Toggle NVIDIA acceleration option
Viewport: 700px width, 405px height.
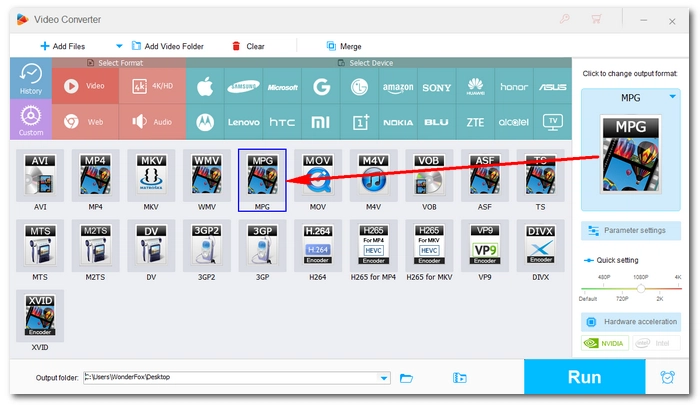click(605, 343)
